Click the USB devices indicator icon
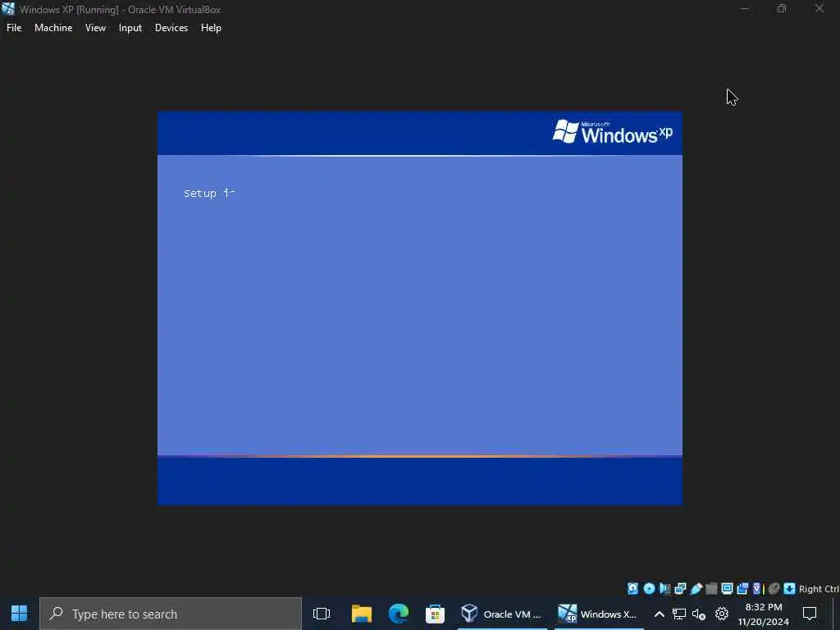This screenshot has width=840, height=630. [x=696, y=589]
